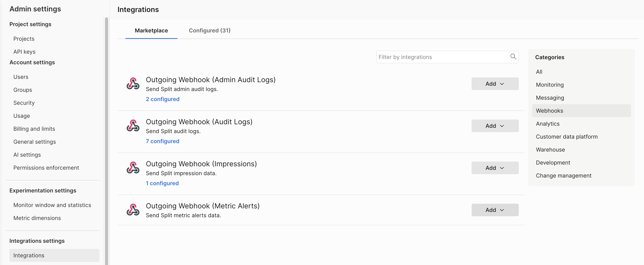This screenshot has width=644, height=265.
Task: Click the Metric Alerts webhook icon
Action: tap(133, 210)
